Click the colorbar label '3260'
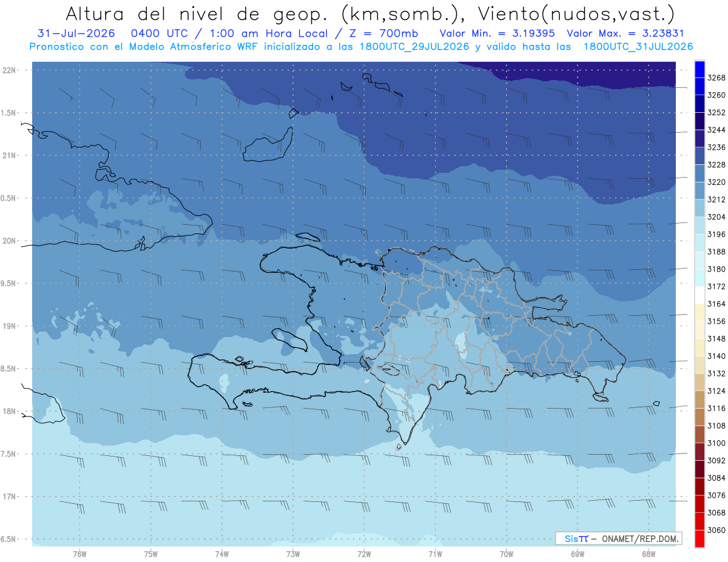728x562 pixels. [x=716, y=95]
